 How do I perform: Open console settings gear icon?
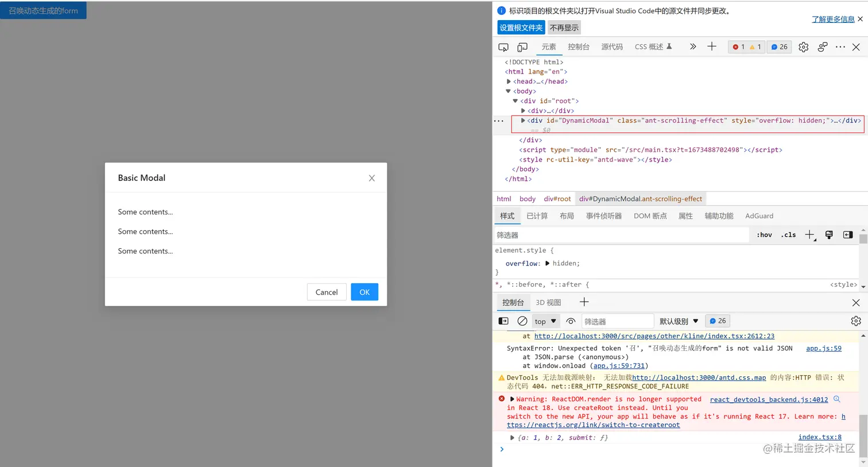tap(856, 321)
